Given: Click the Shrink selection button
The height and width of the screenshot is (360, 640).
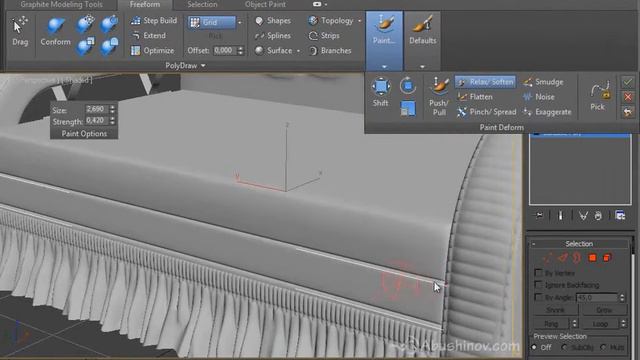Looking at the screenshot, I should coord(556,310).
